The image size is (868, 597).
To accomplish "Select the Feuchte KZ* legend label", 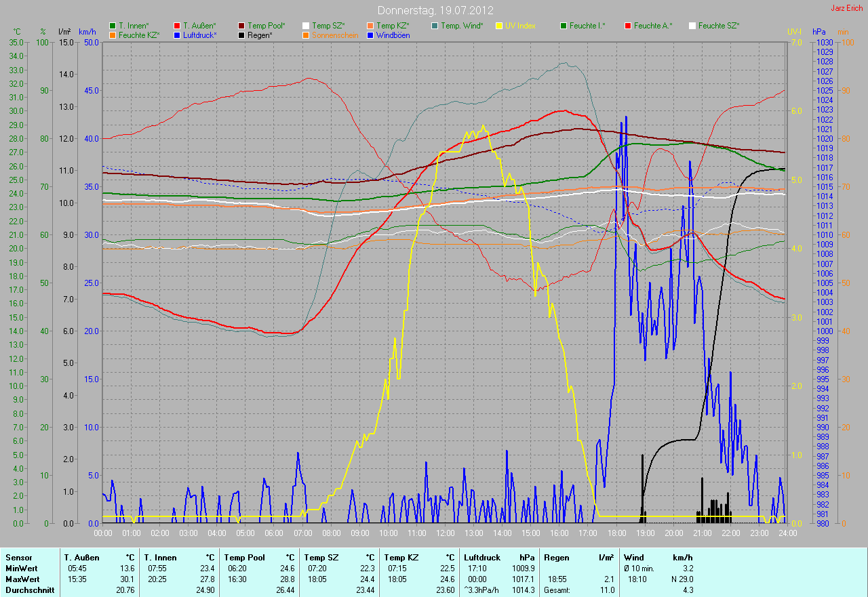I will pos(139,35).
